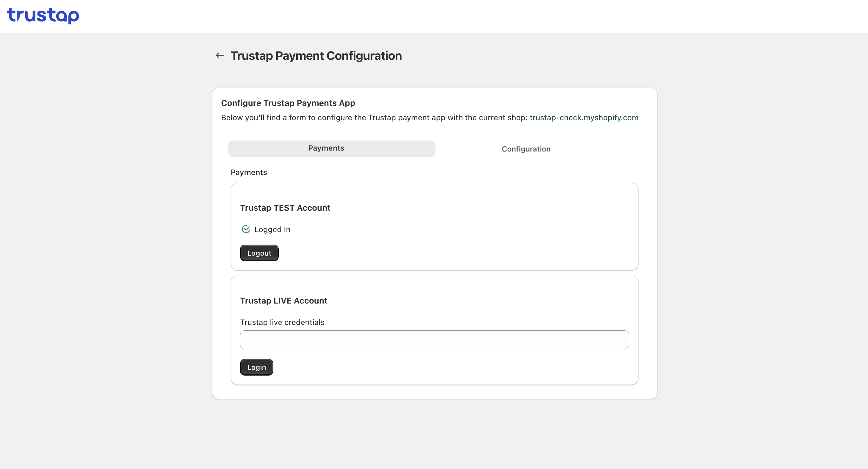Open the Configuration tab
Screen dimensions: 868x469
tap(526, 149)
